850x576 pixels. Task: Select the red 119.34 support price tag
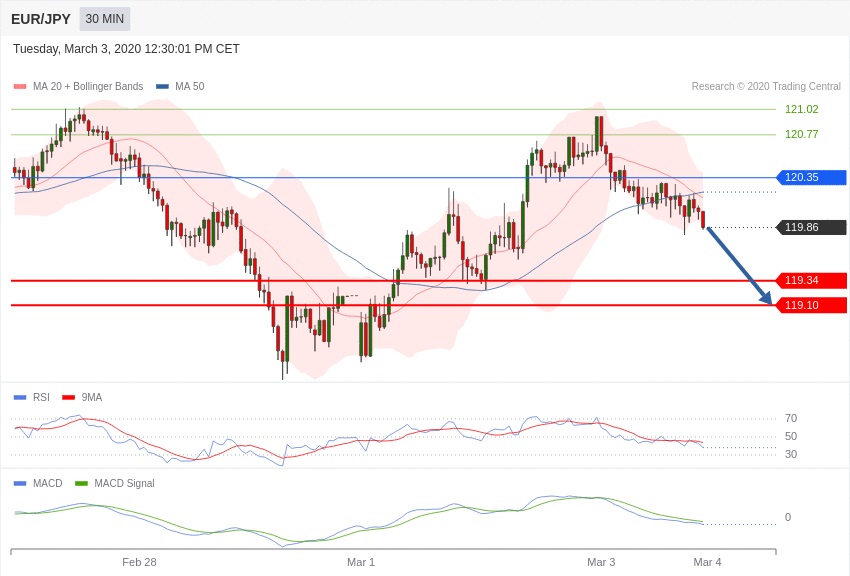[812, 280]
